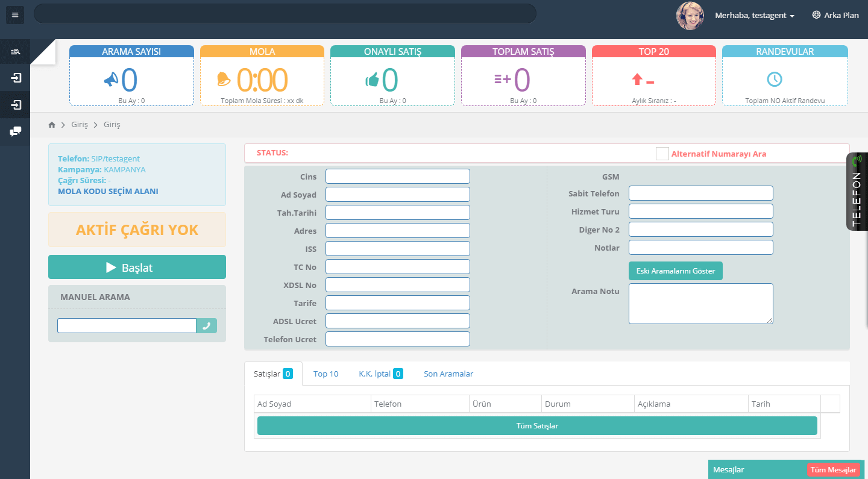Screen dimensions: 868x479
Task: Click the search list sidebar icon
Action: (16, 52)
